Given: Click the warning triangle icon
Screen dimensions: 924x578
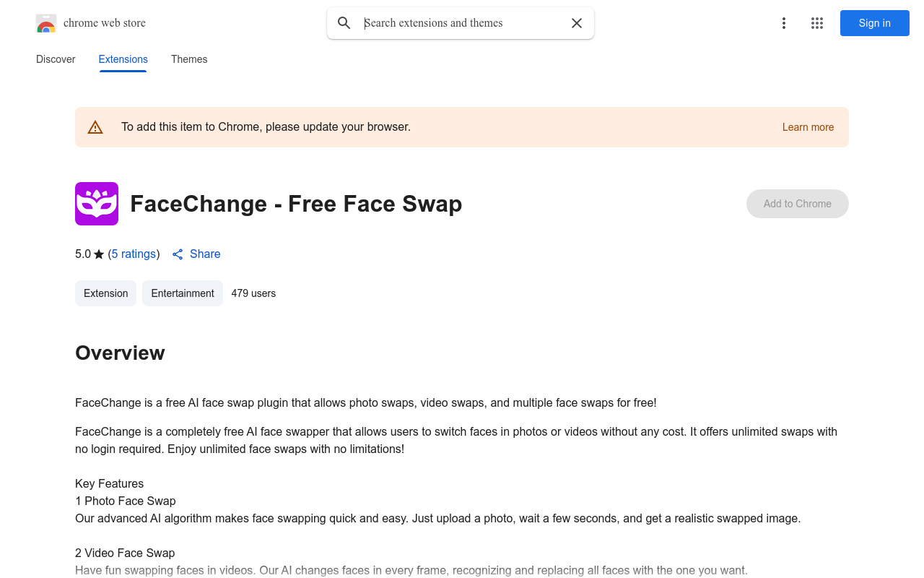Looking at the screenshot, I should tap(95, 126).
